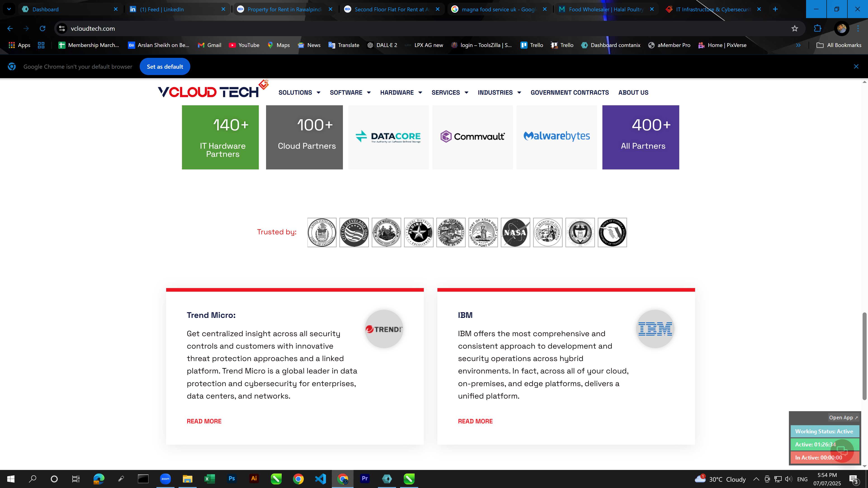The image size is (868, 488).
Task: Click the NASA trusted-by logo
Action: point(515,232)
